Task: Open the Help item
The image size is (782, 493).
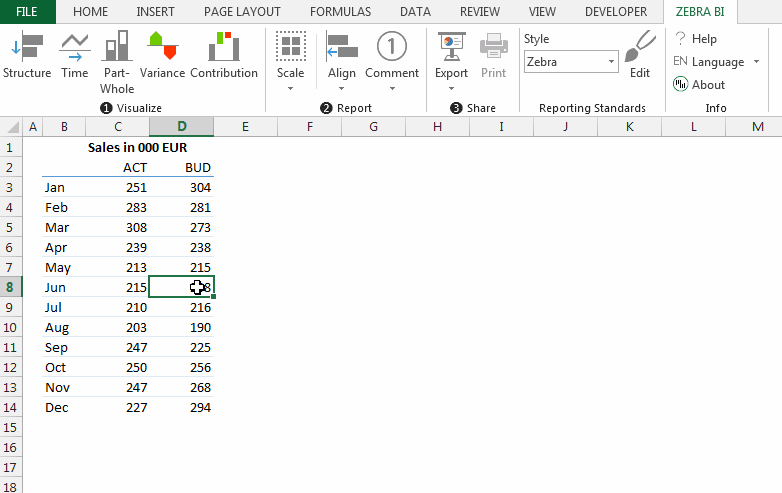Action: click(696, 39)
